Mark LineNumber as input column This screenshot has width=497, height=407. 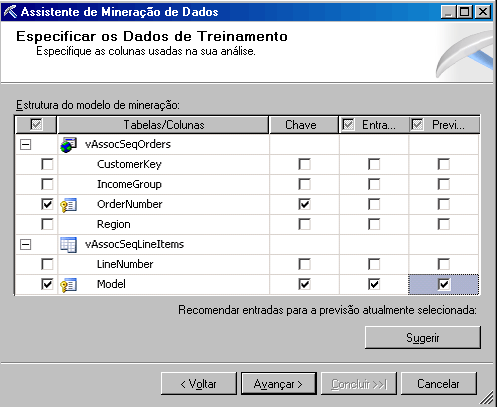374,264
